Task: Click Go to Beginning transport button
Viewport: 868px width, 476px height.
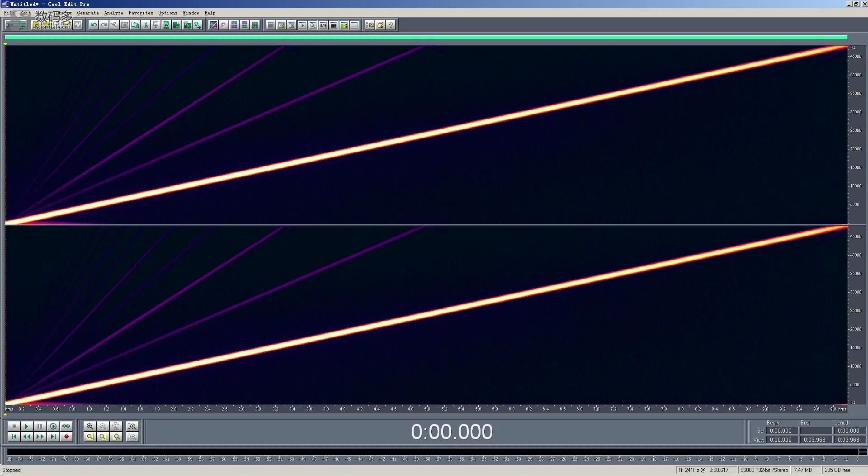Action: (14, 436)
